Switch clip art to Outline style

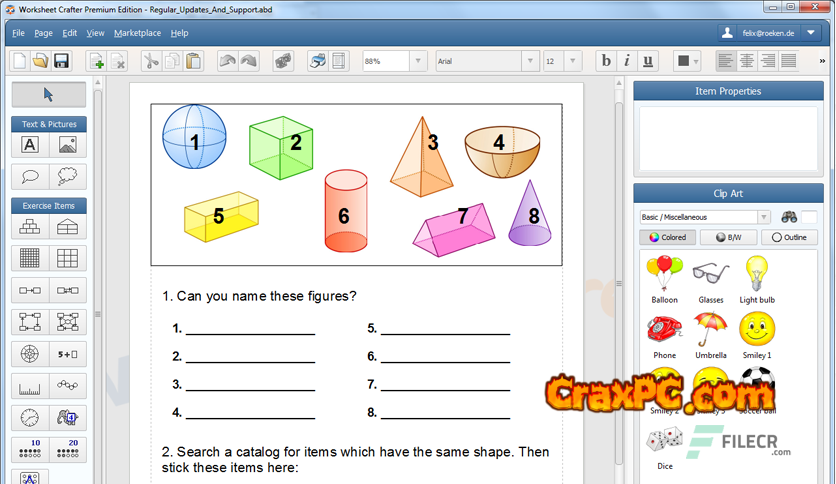point(789,238)
